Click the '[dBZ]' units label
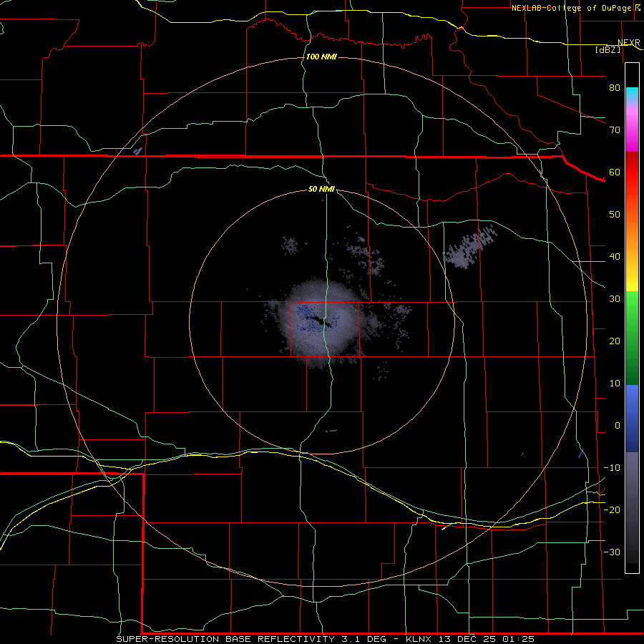Image resolution: width=644 pixels, height=644 pixels. (608, 49)
